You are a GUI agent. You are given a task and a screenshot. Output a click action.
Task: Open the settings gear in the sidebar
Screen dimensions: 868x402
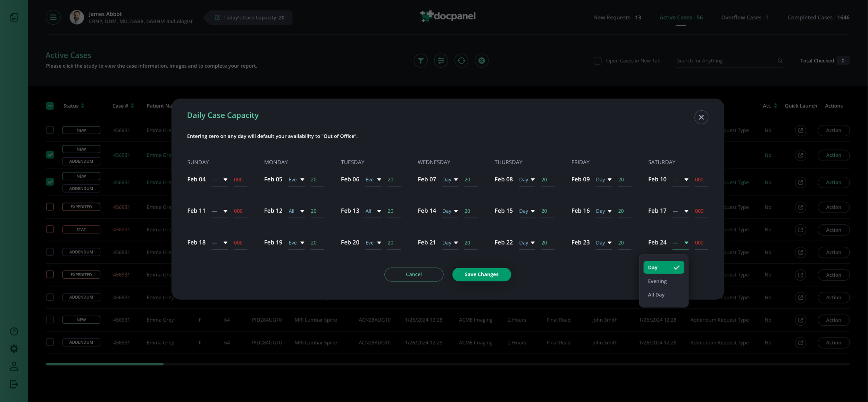[x=14, y=349]
